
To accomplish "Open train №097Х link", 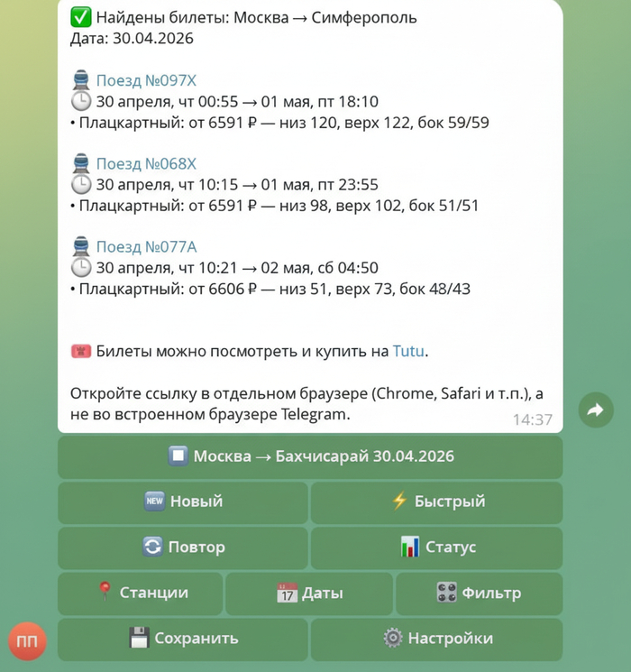I will pyautogui.click(x=146, y=81).
